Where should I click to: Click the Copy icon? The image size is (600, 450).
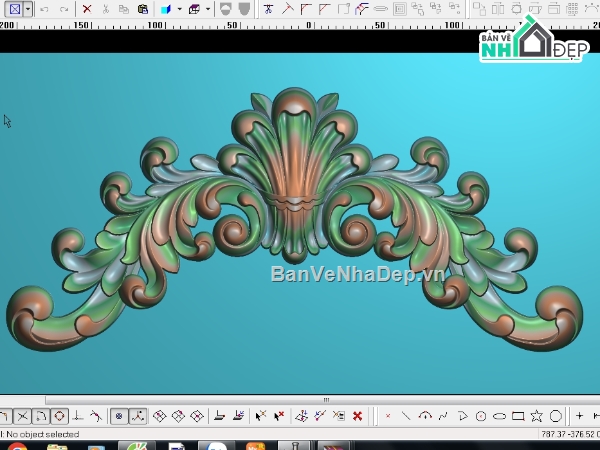pos(124,9)
